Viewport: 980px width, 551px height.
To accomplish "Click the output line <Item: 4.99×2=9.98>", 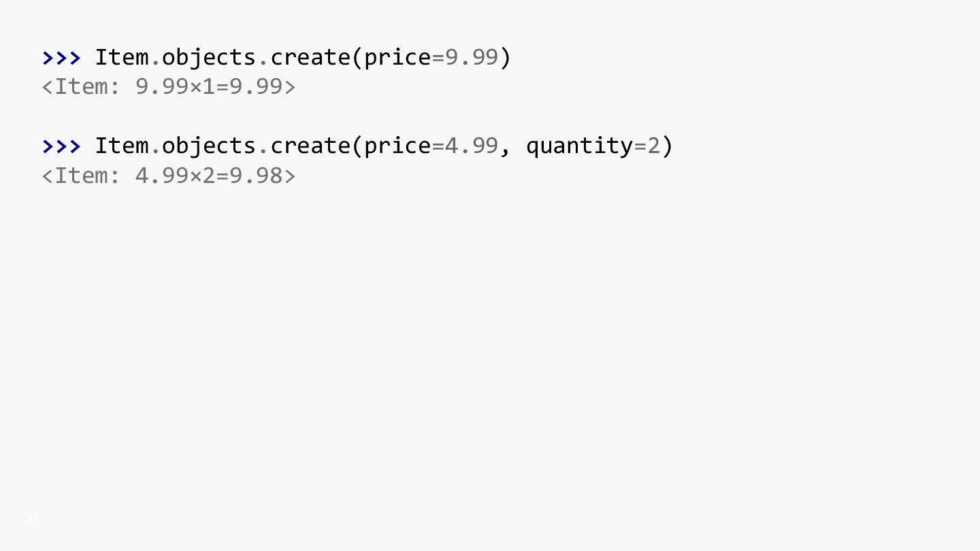I will tap(169, 175).
